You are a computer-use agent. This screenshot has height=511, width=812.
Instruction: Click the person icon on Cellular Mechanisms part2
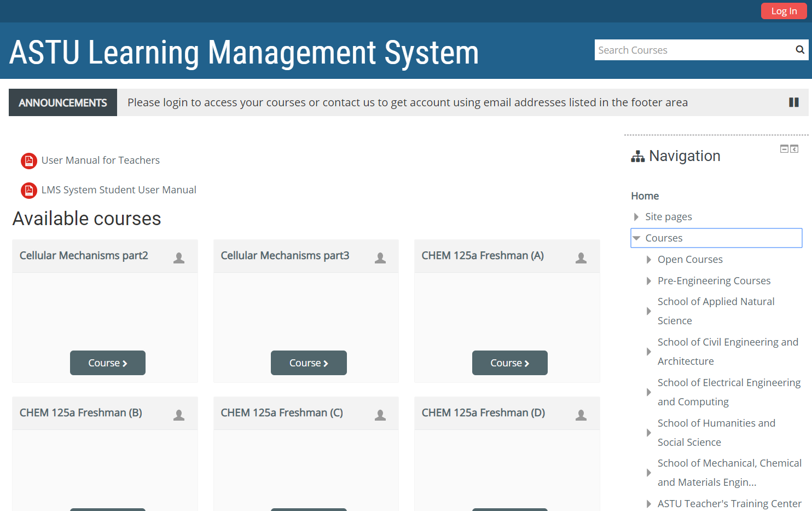coord(179,258)
